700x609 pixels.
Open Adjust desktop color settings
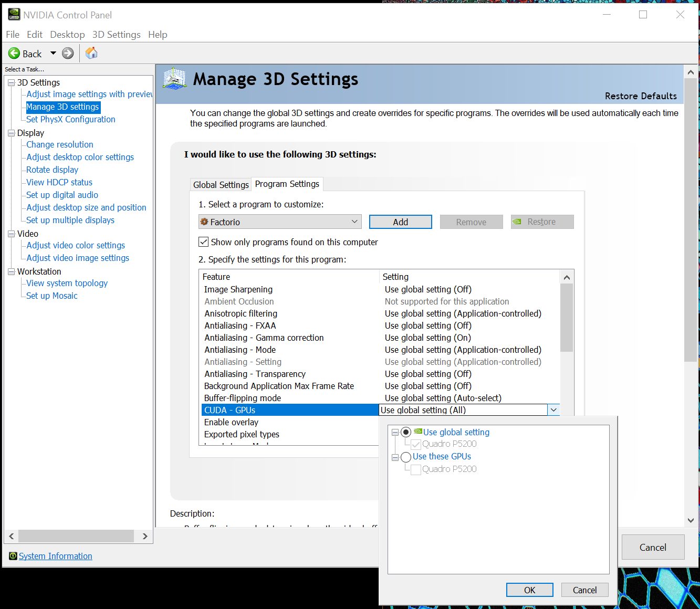pos(80,157)
